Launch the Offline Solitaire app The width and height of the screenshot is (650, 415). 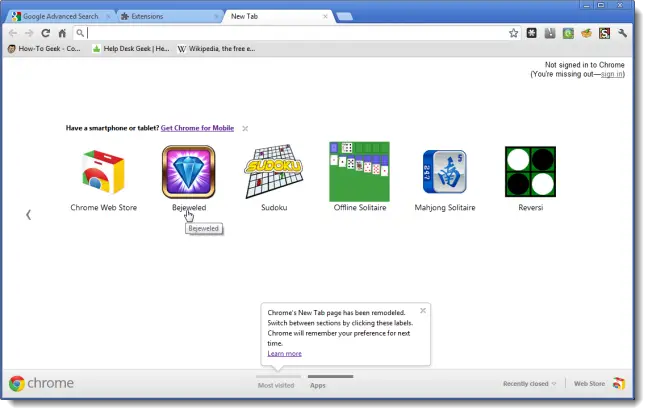(x=359, y=172)
